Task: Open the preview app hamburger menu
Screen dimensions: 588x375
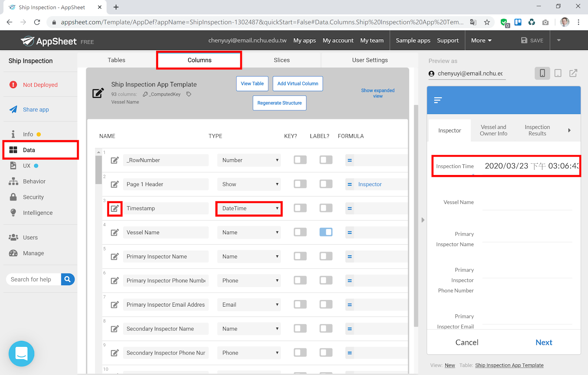Action: pyautogui.click(x=438, y=100)
